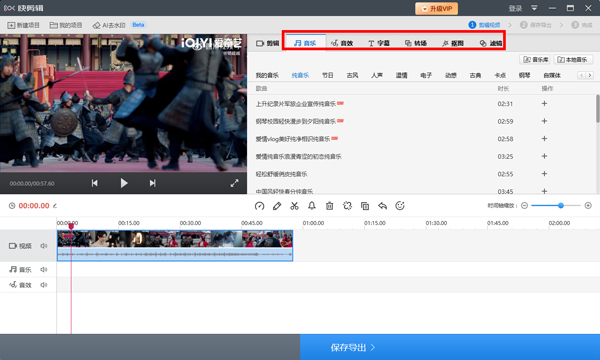This screenshot has width=600, height=360.
Task: Mute the 视频 video track speaker
Action: 44,246
